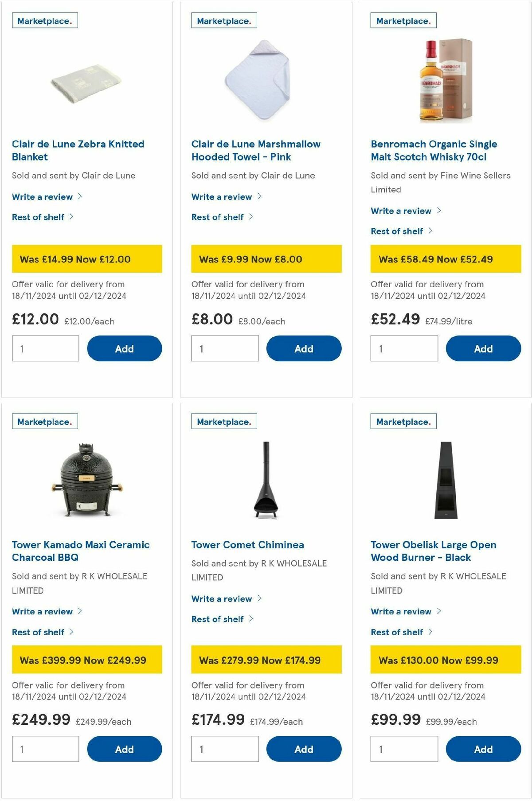Click the quantity field for the zebra blanket
The height and width of the screenshot is (801, 532).
(x=45, y=348)
